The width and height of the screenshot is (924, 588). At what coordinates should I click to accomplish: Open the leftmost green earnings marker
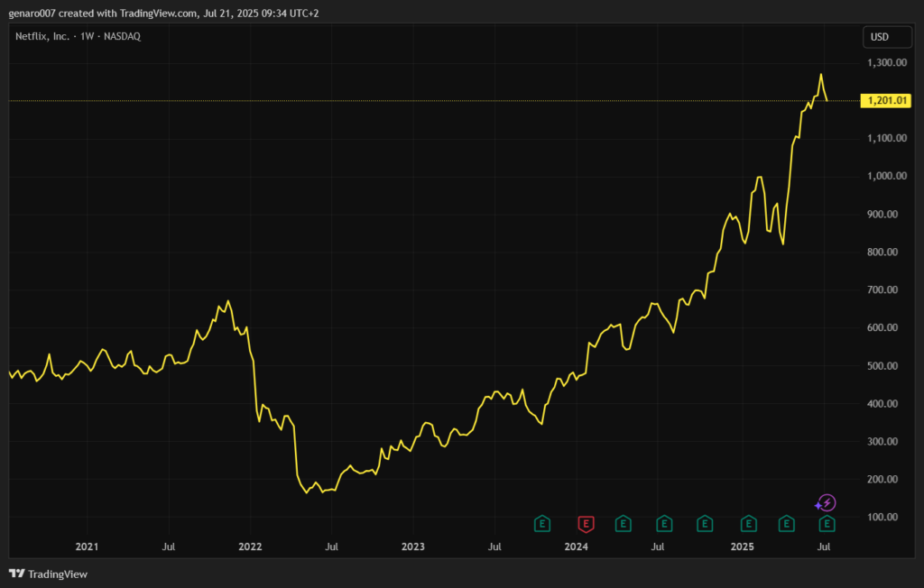[541, 523]
